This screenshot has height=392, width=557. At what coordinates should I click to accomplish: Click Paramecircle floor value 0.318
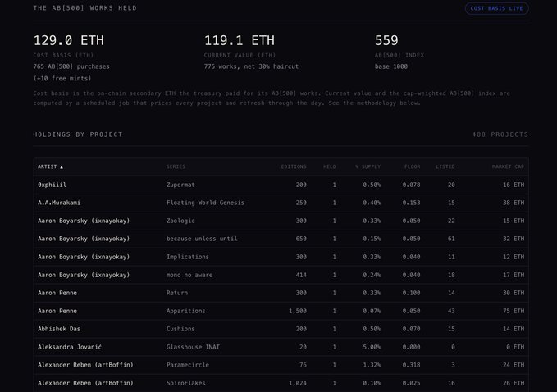point(411,365)
